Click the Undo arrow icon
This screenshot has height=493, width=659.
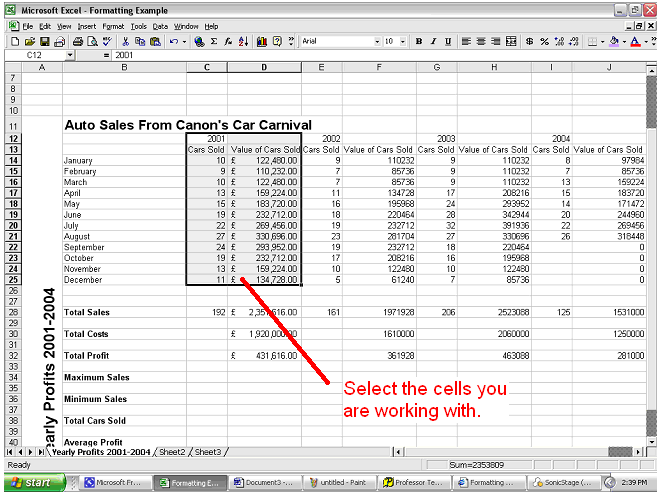pyautogui.click(x=173, y=42)
